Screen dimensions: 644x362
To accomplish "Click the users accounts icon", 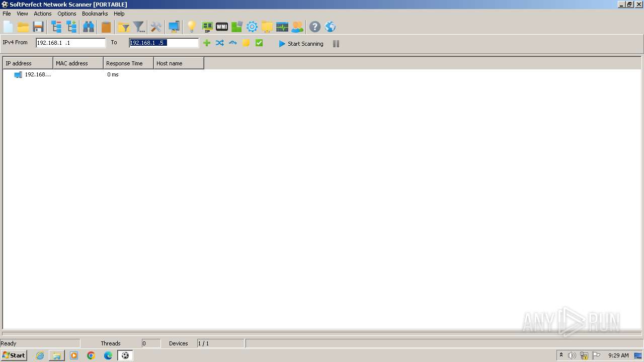I will (297, 27).
